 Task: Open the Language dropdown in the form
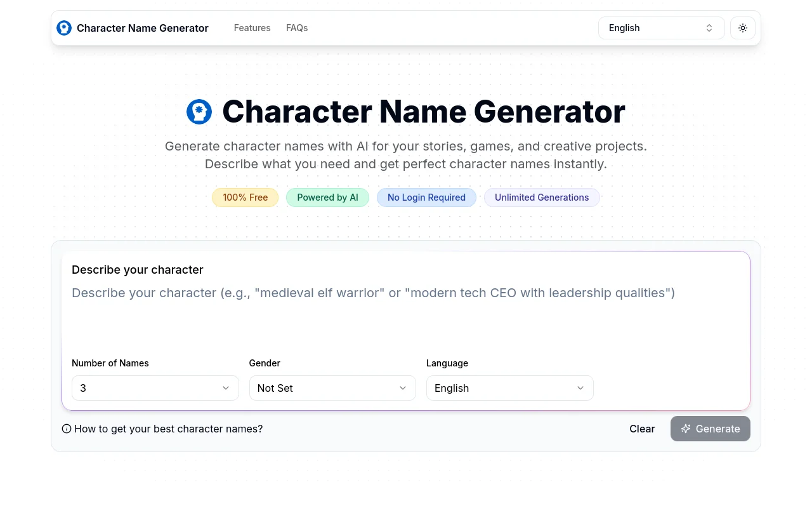(509, 388)
